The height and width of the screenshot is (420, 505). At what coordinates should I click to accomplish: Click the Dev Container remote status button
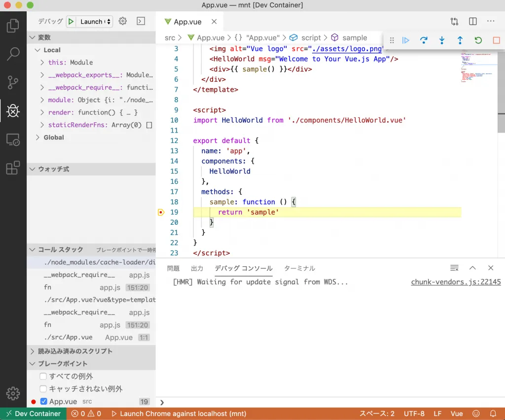coord(33,414)
